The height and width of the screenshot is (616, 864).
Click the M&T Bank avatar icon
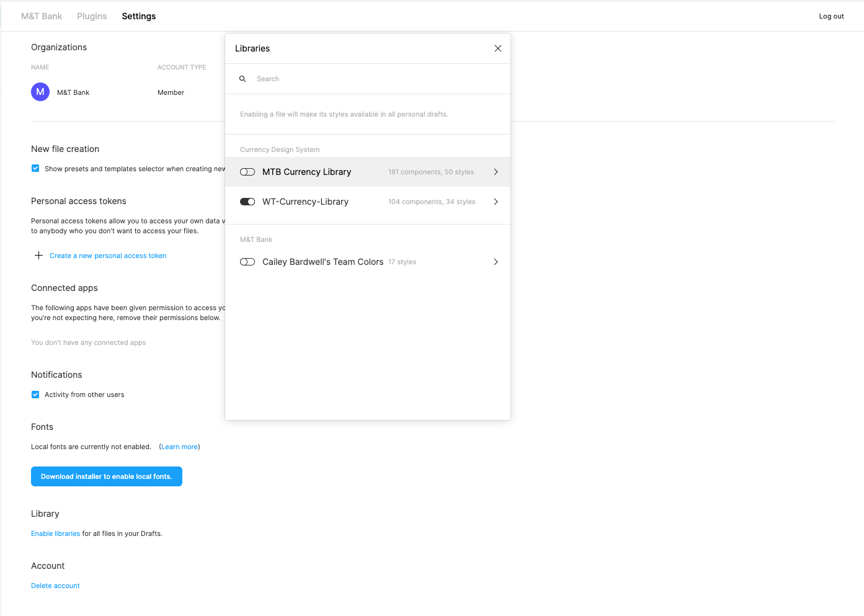(40, 91)
